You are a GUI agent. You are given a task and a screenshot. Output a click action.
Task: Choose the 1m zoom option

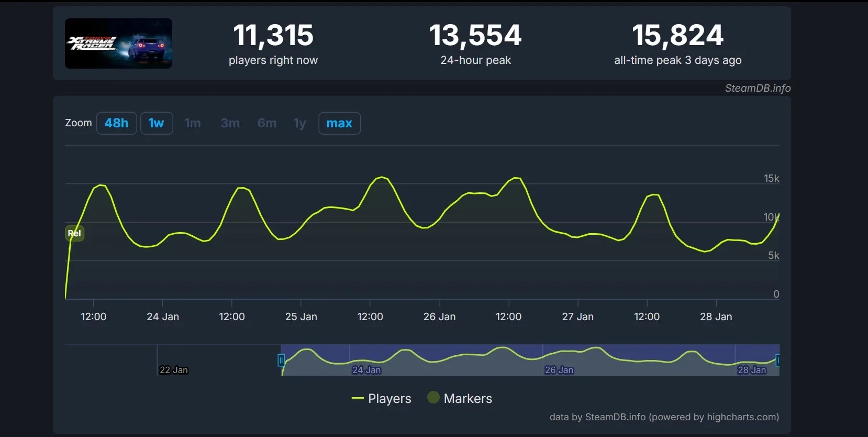point(193,123)
